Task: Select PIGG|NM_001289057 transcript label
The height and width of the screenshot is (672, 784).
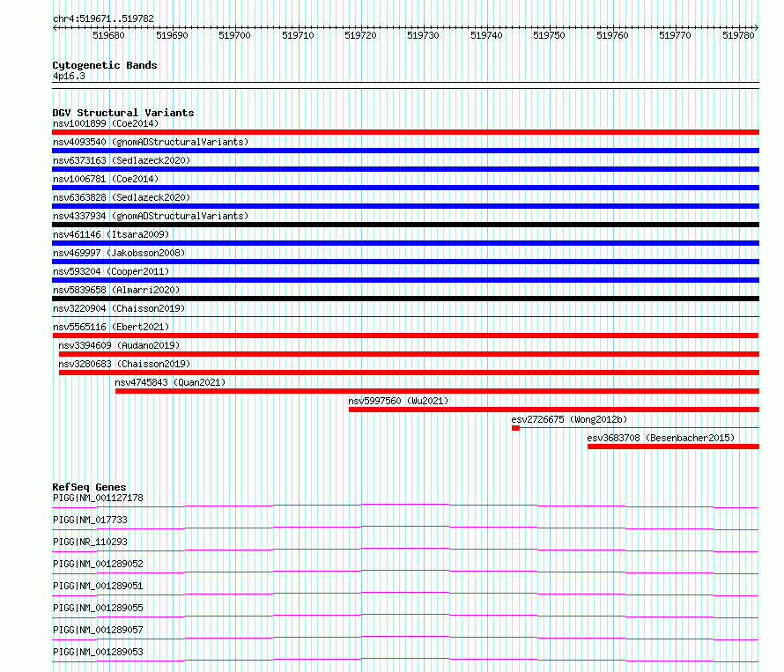Action: coord(98,630)
